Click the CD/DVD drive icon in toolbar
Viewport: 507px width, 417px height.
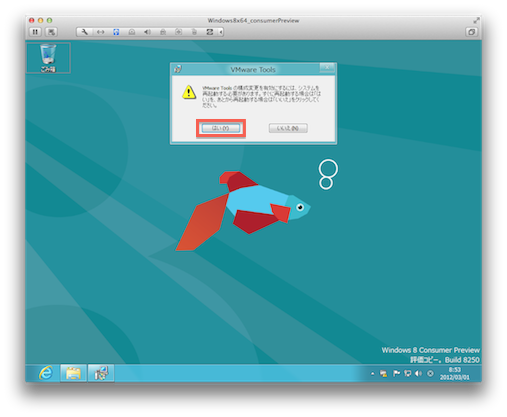[x=132, y=32]
